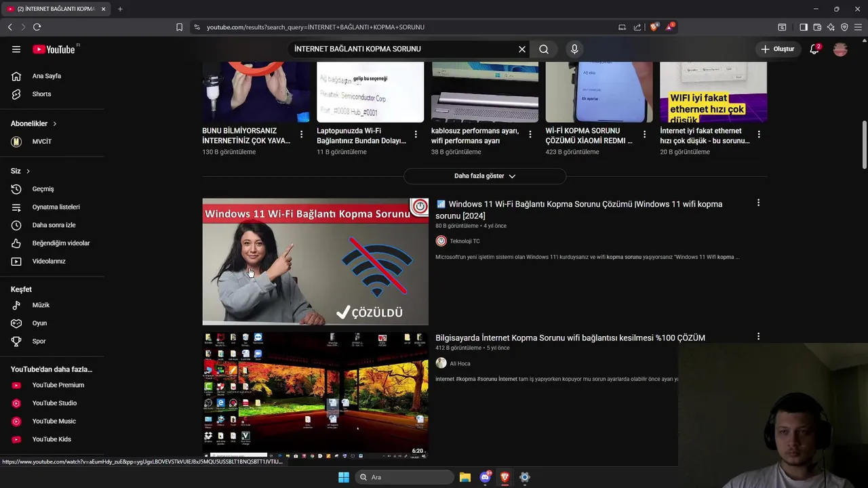Toggle the browser sidebar panel icon

point(804,27)
